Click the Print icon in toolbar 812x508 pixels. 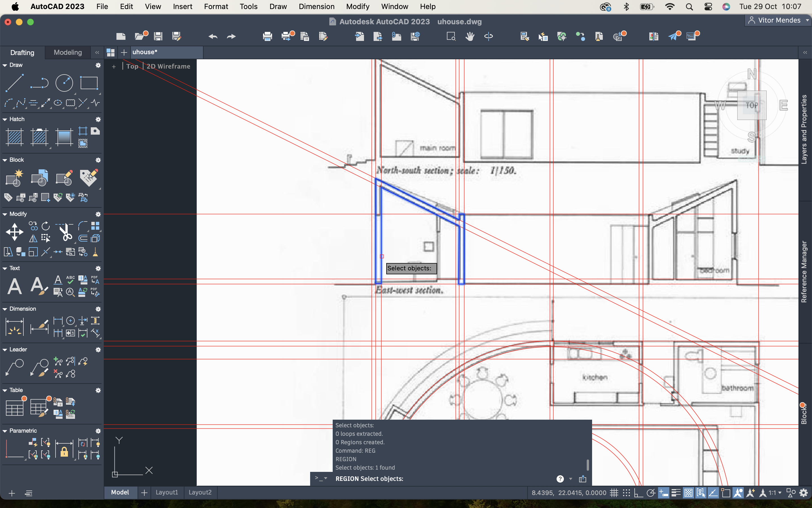(x=267, y=36)
